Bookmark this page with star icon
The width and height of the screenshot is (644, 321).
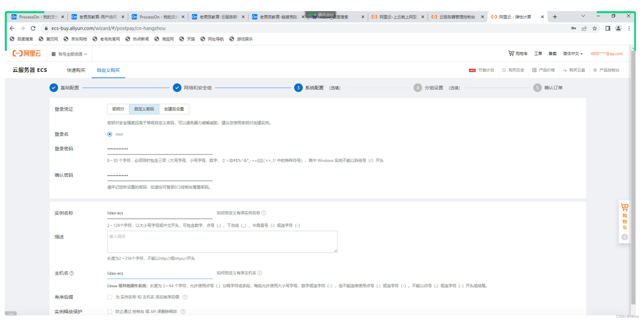click(x=595, y=28)
